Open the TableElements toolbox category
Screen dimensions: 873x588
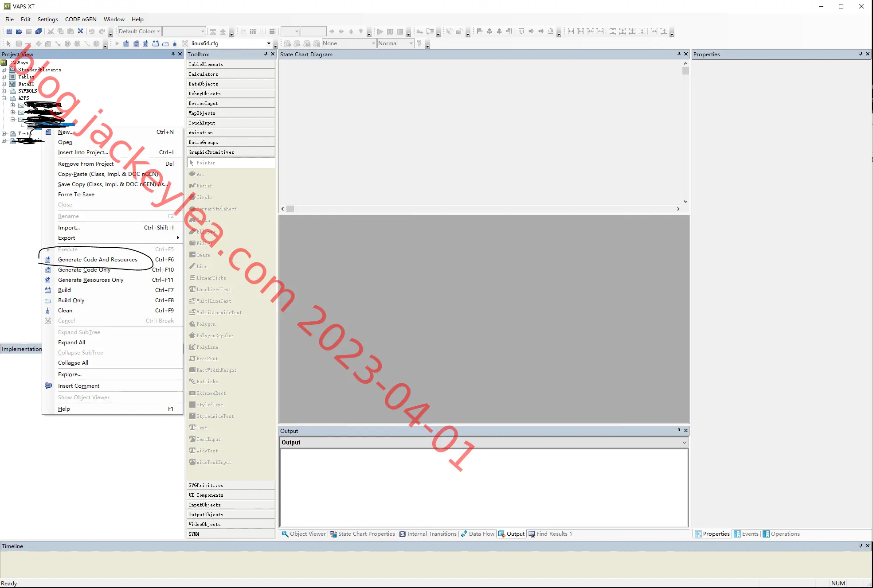tap(231, 65)
